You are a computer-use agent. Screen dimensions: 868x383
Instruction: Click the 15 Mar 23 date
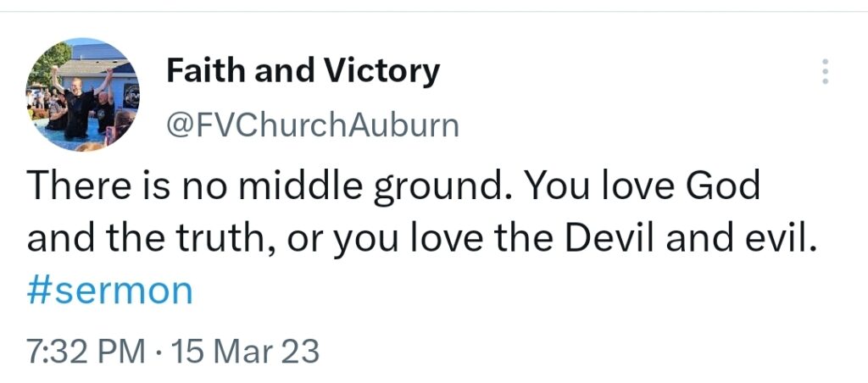tap(245, 351)
